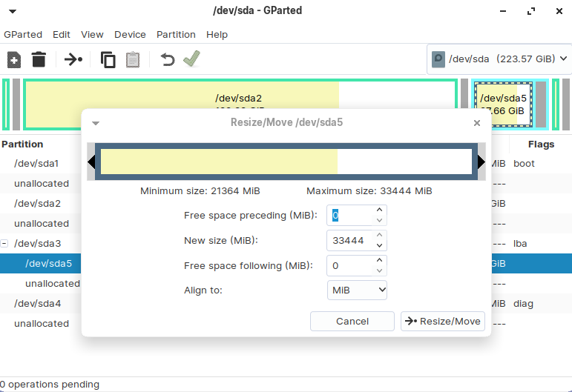The image size is (572, 392).
Task: Click the boot flag of /dev/sda1
Action: 524,164
